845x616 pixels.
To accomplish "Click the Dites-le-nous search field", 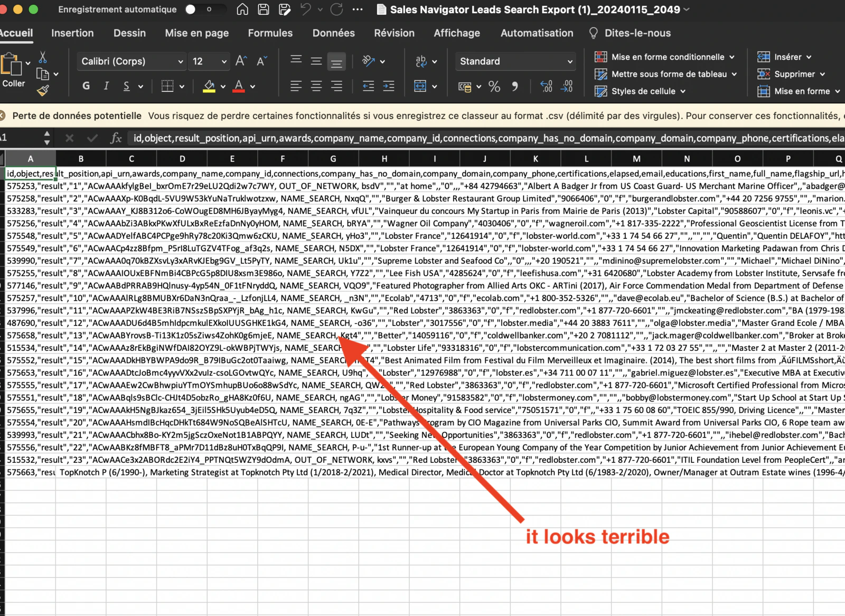I will point(630,33).
